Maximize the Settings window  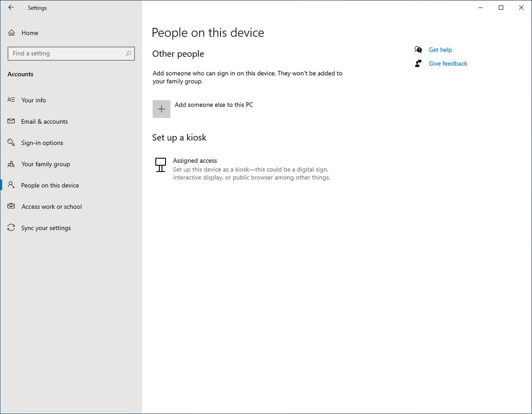coord(501,8)
